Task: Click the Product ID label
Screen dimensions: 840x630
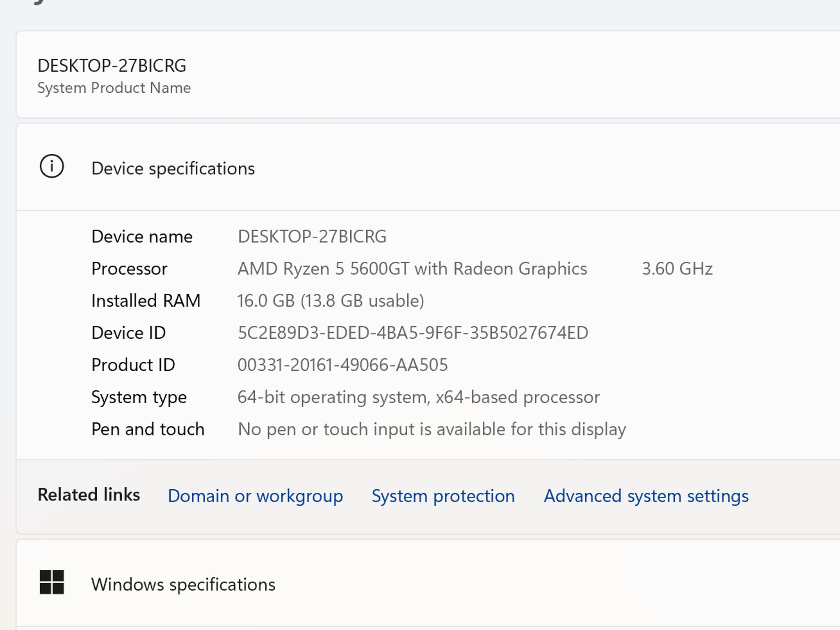Action: [x=133, y=365]
